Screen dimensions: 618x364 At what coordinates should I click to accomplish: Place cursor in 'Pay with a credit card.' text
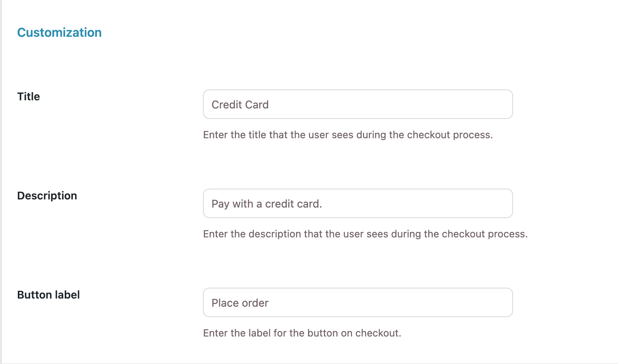[x=267, y=204]
